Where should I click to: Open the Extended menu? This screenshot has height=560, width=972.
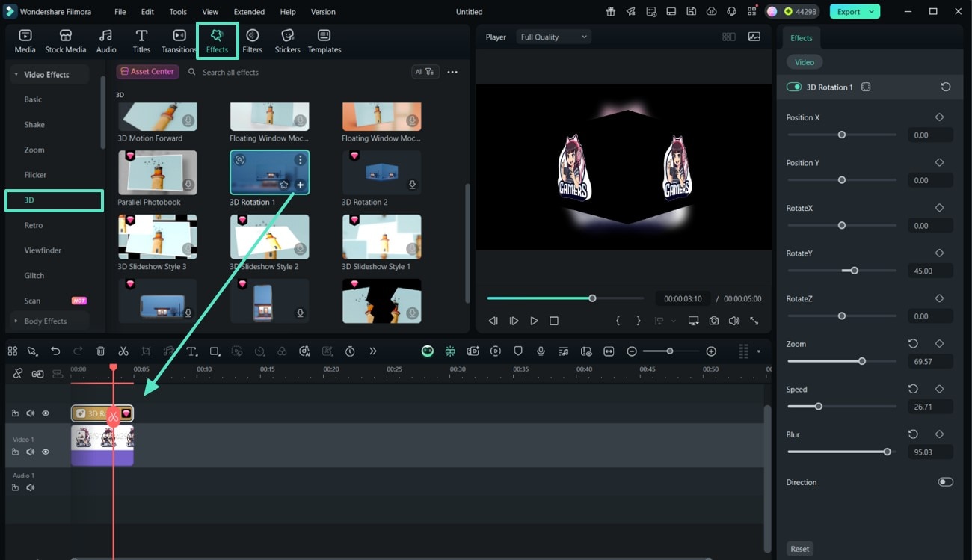pyautogui.click(x=249, y=12)
